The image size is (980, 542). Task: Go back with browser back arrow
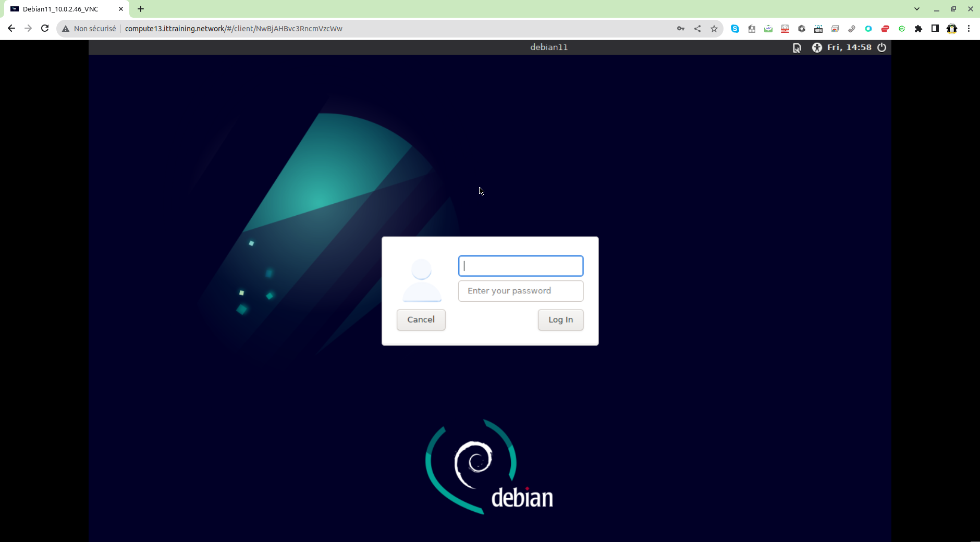pos(11,29)
